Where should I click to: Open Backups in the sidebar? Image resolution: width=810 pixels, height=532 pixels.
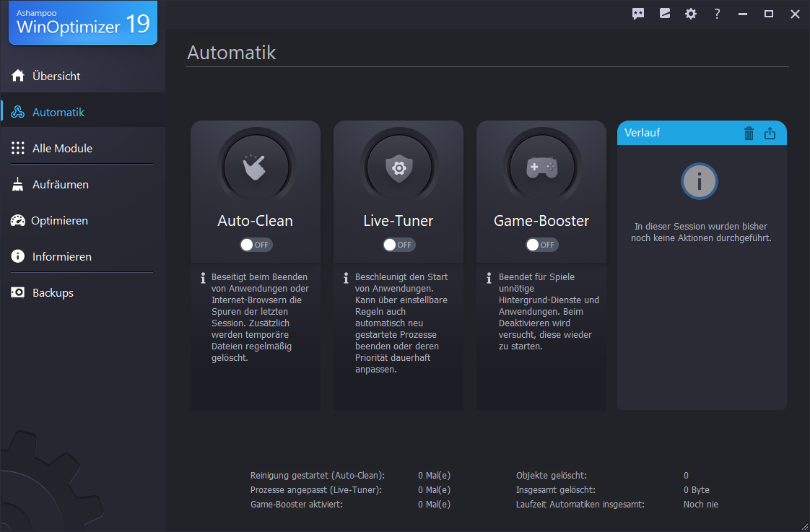[x=53, y=292]
